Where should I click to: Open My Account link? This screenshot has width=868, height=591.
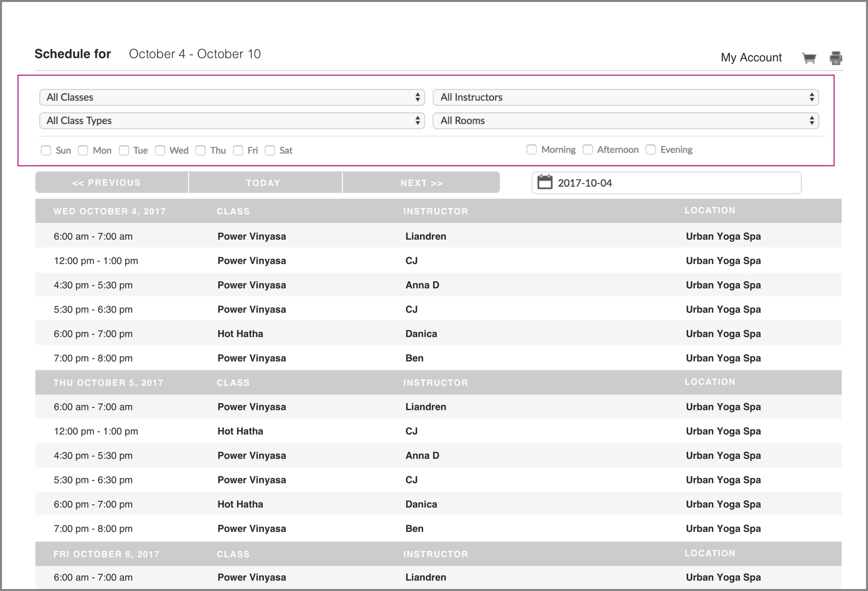point(751,58)
